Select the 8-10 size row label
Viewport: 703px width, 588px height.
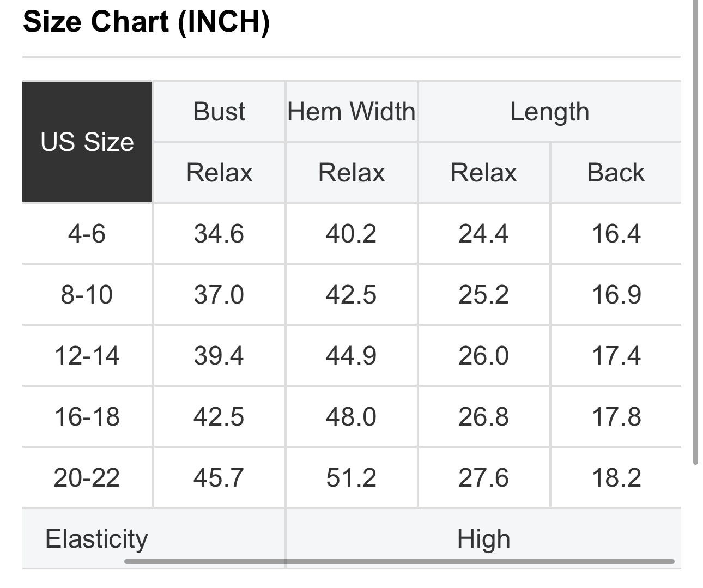(87, 295)
